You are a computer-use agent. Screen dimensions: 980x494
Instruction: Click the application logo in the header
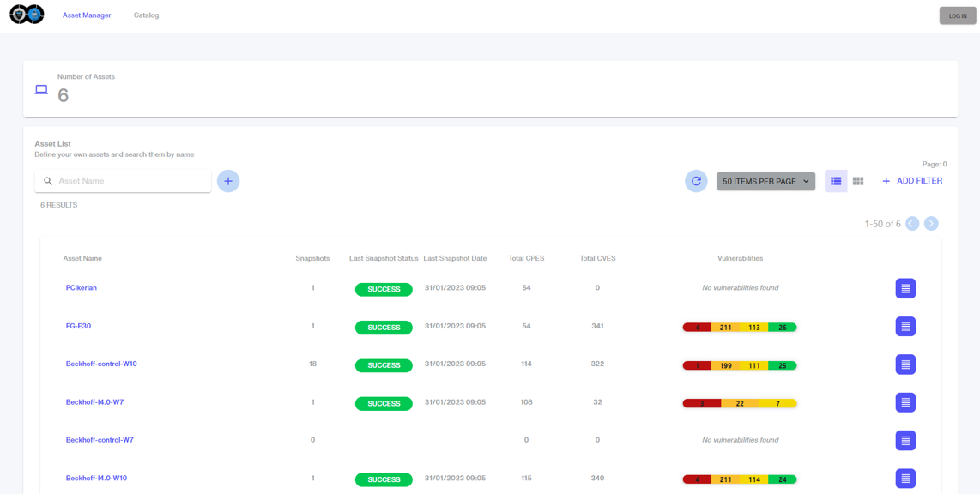(27, 15)
